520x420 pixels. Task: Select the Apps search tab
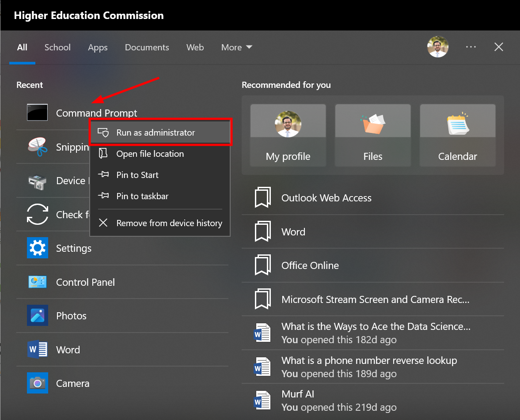(x=98, y=47)
